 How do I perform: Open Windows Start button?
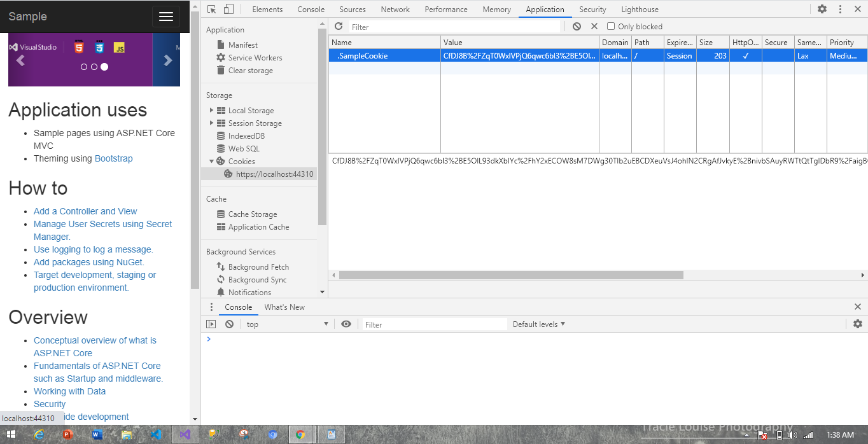click(x=11, y=435)
